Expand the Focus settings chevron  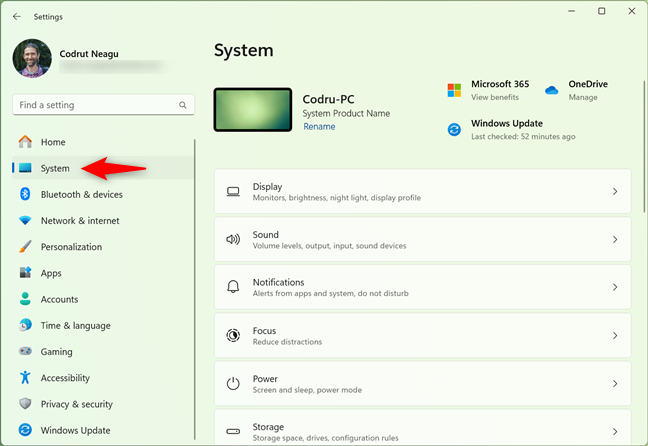click(615, 335)
